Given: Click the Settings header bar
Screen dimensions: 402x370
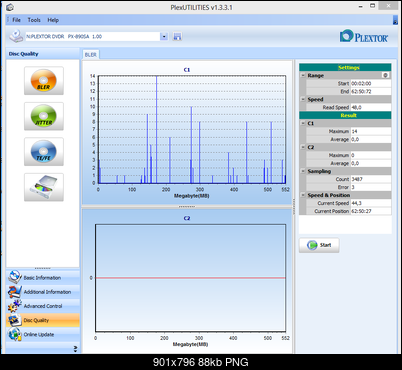Looking at the screenshot, I should (x=345, y=67).
